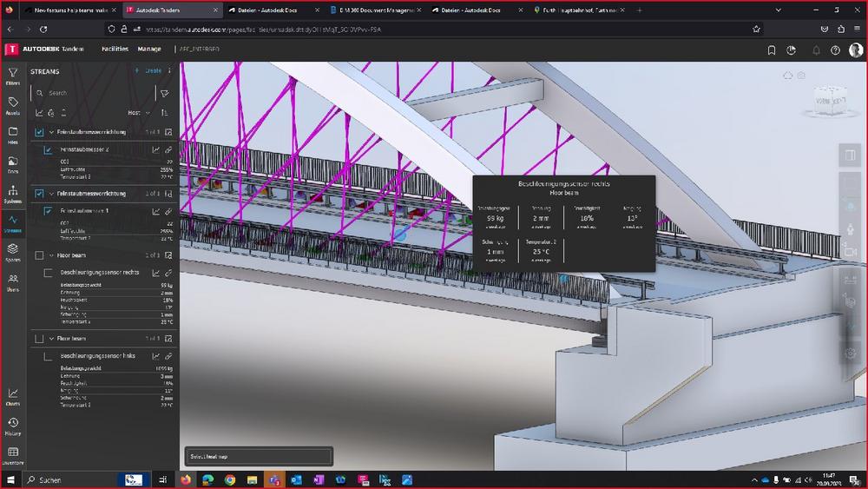This screenshot has width=868, height=489.
Task: Collapse the second Feinstaubmessvorrichtung group
Action: pyautogui.click(x=51, y=194)
